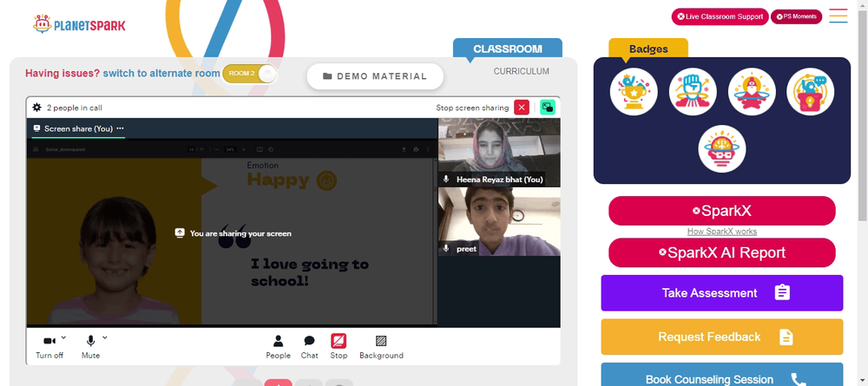Open the How SparkX works link
Screen dimensions: 868x386
point(722,232)
